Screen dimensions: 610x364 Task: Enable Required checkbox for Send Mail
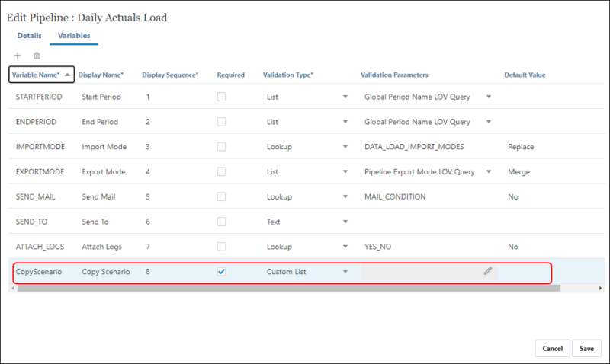[221, 196]
